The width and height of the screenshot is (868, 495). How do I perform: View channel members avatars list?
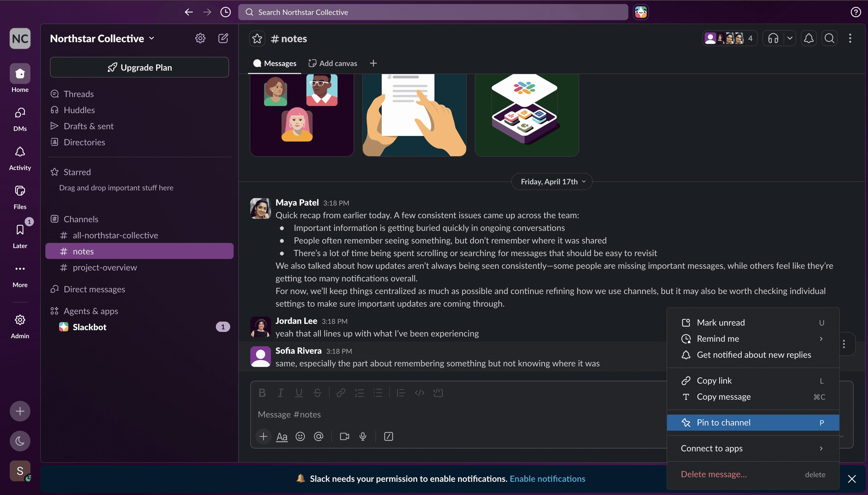730,38
